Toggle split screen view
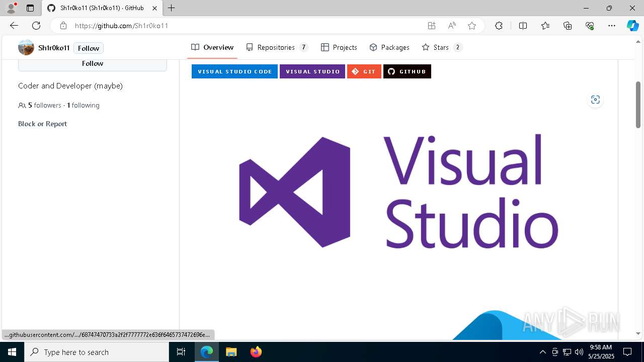Screen dimensions: 644x362 [523, 26]
